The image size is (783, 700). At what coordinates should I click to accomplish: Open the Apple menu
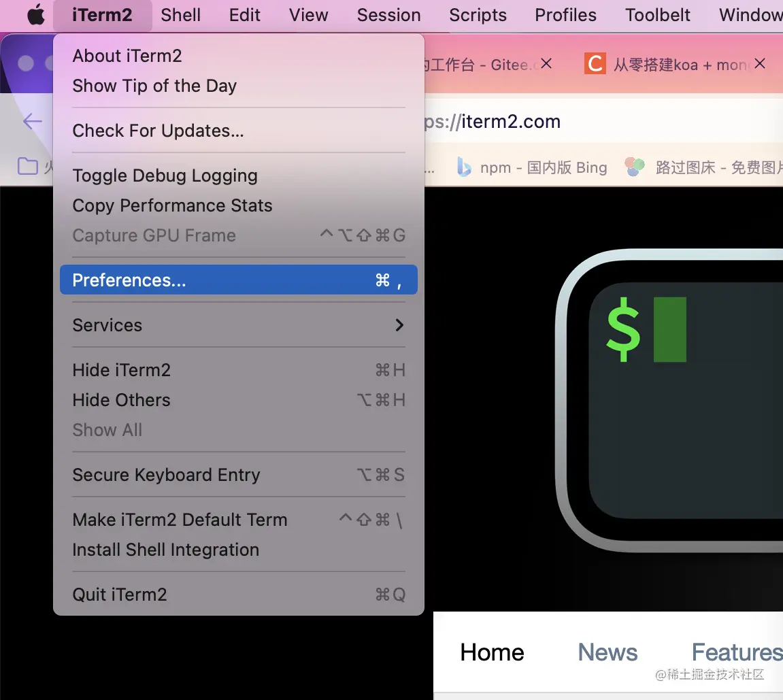click(35, 14)
